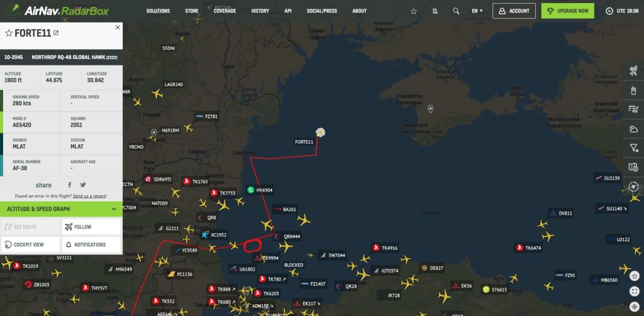Image resolution: width=644 pixels, height=316 pixels.
Task: Open flight list filter icon in sidebar
Action: 633,110
